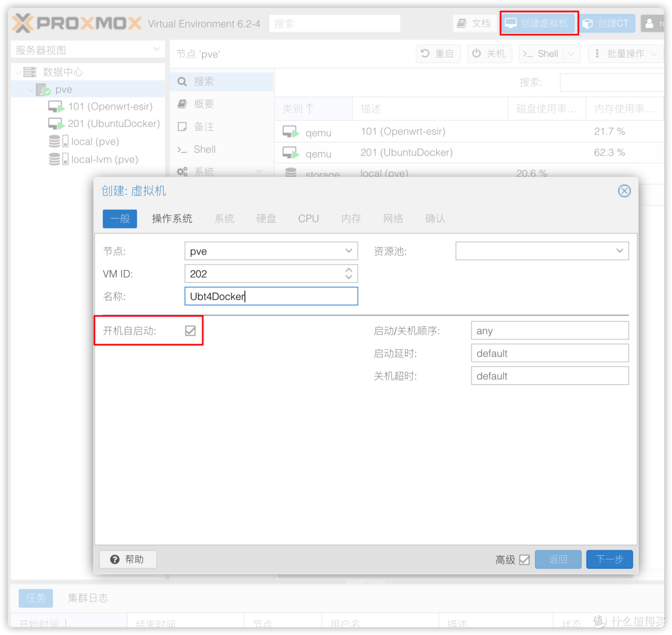Click the VM ID stepper arrows
This screenshot has width=672, height=635.
click(x=348, y=273)
